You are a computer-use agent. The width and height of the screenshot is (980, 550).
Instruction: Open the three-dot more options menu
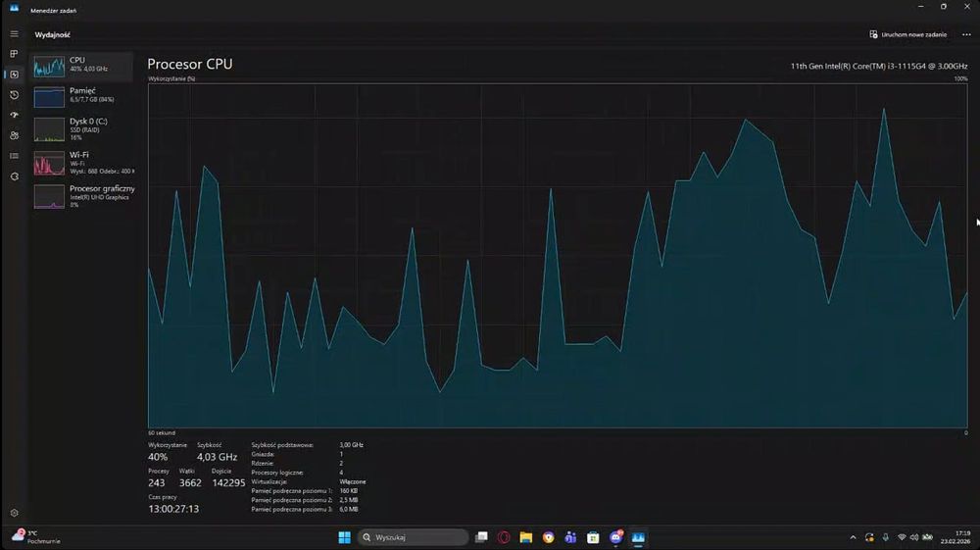(x=966, y=34)
